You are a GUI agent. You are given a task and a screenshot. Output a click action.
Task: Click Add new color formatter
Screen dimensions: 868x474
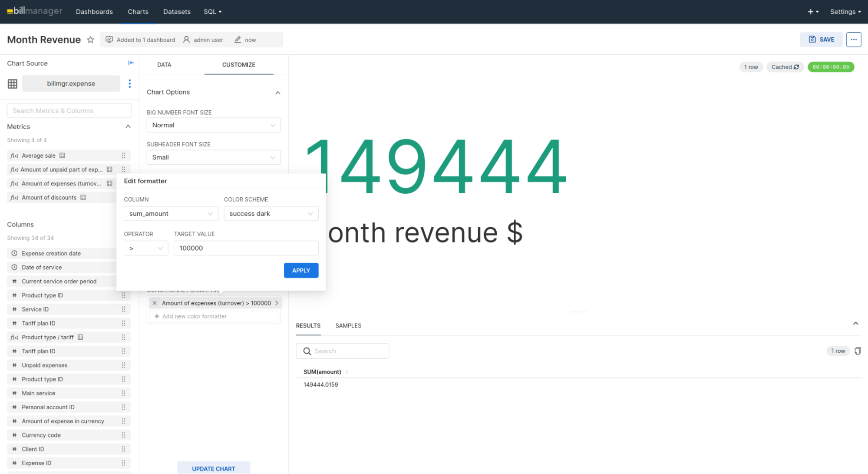tap(214, 316)
